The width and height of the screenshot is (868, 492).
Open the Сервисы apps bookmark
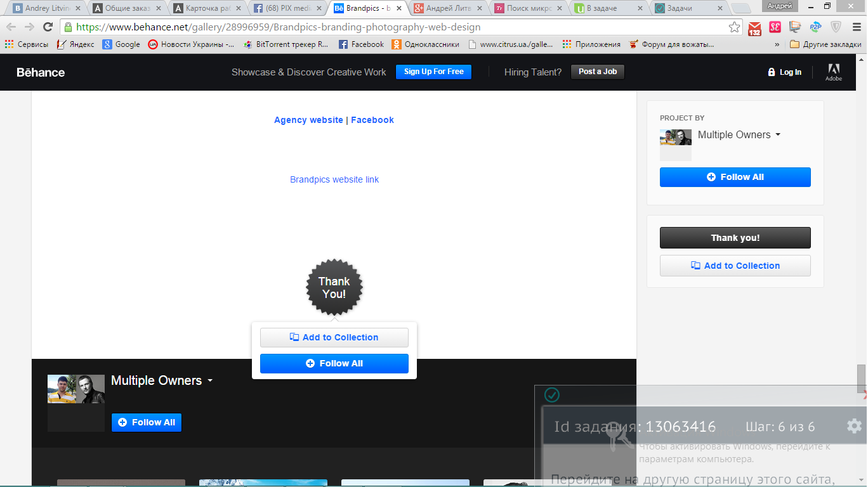[x=26, y=44]
